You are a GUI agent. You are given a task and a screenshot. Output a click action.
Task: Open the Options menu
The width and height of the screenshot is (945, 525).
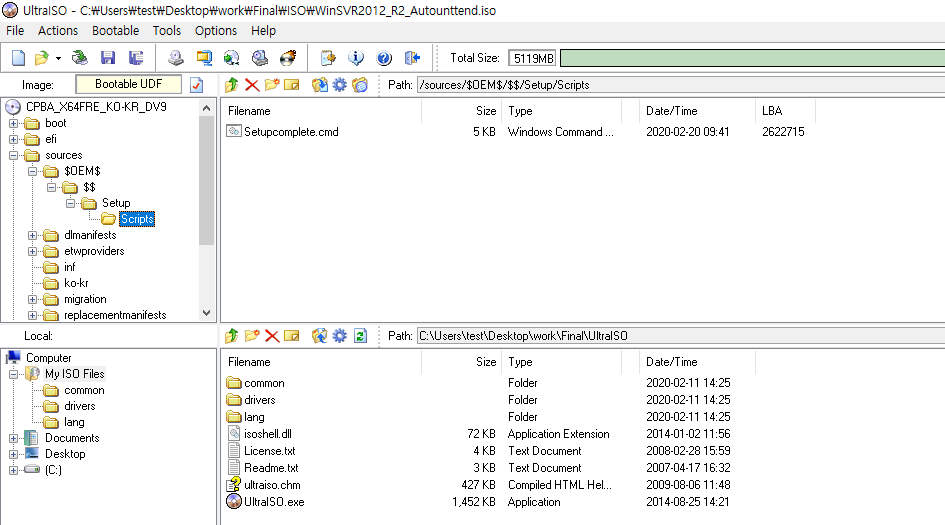[x=216, y=31]
